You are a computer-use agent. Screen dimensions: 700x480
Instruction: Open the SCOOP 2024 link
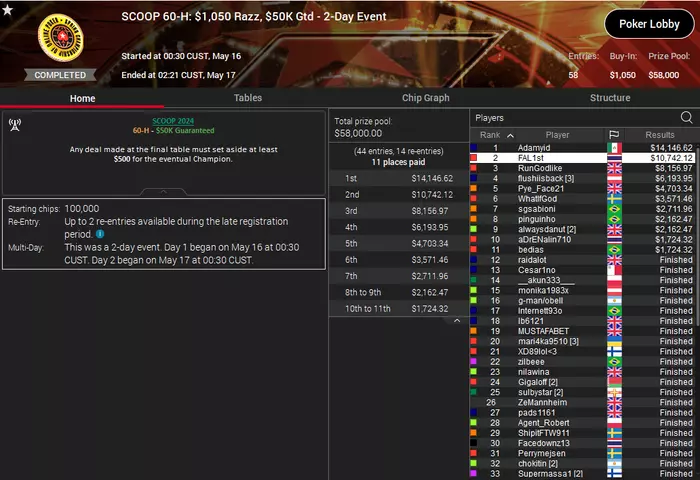[173, 121]
